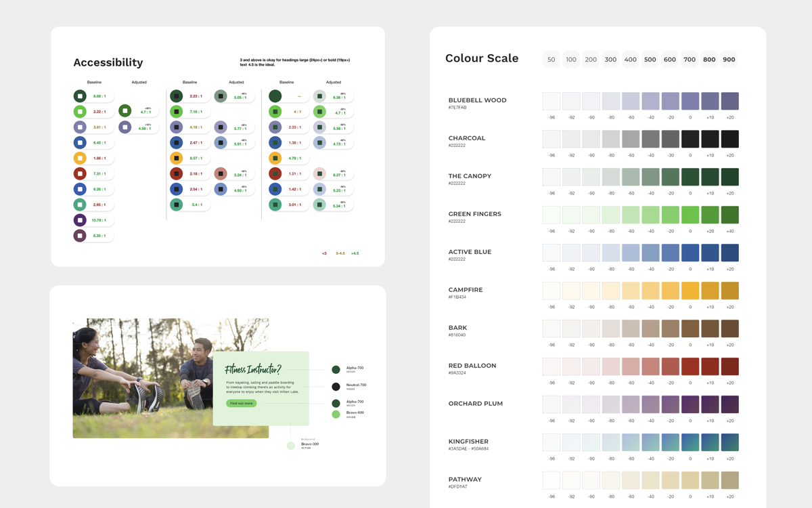This screenshot has width=812, height=508.
Task: Click the dark green circle icon beside 8.88 : 1
Action: click(80, 96)
